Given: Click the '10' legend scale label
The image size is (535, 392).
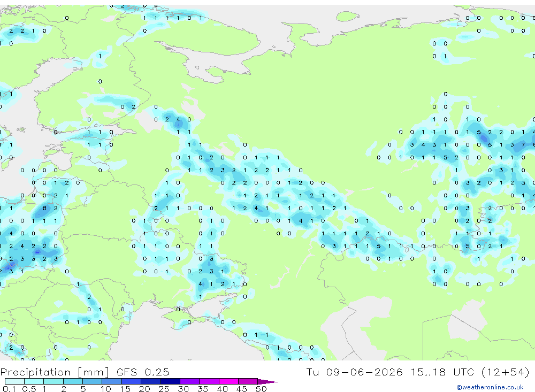Looking at the screenshot, I should point(106,389).
